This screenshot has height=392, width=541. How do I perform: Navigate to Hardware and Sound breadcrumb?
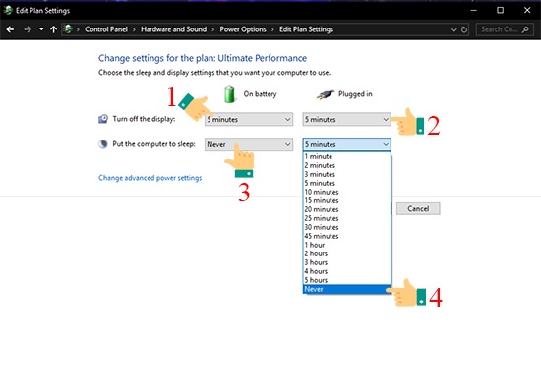[173, 29]
